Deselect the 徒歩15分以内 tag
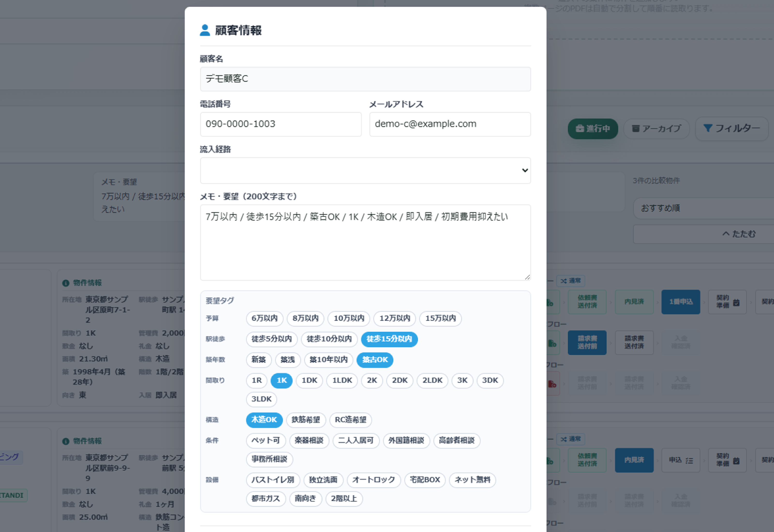Image resolution: width=774 pixels, height=532 pixels. (x=389, y=339)
